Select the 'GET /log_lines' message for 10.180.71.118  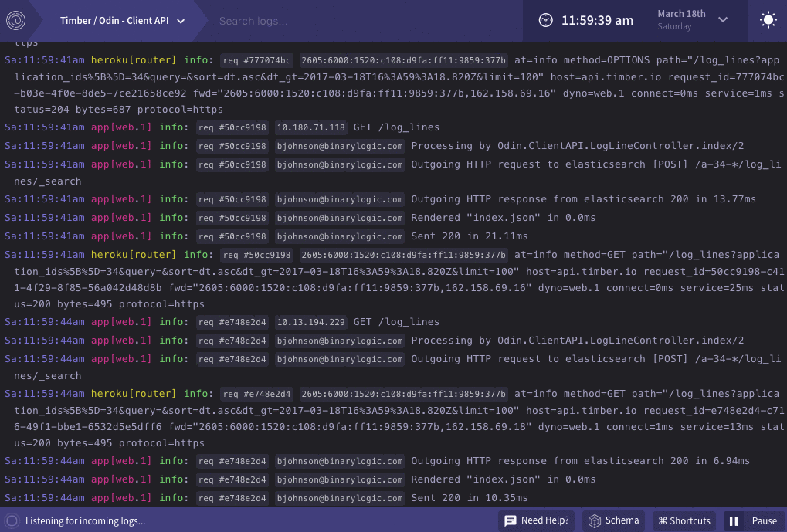coord(396,127)
